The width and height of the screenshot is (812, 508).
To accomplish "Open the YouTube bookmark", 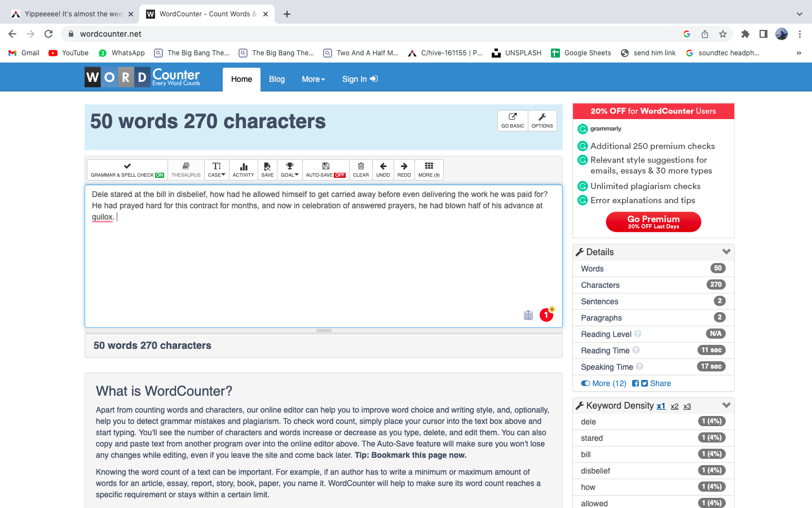I will click(68, 53).
